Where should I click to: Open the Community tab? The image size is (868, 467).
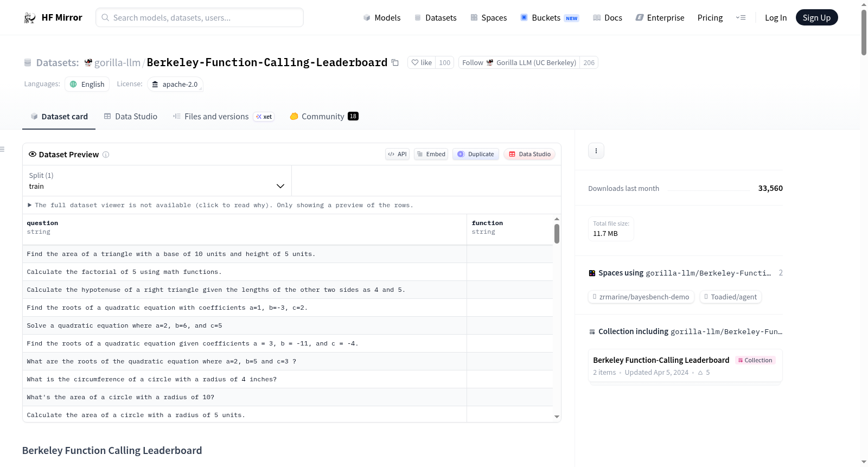pos(324,117)
